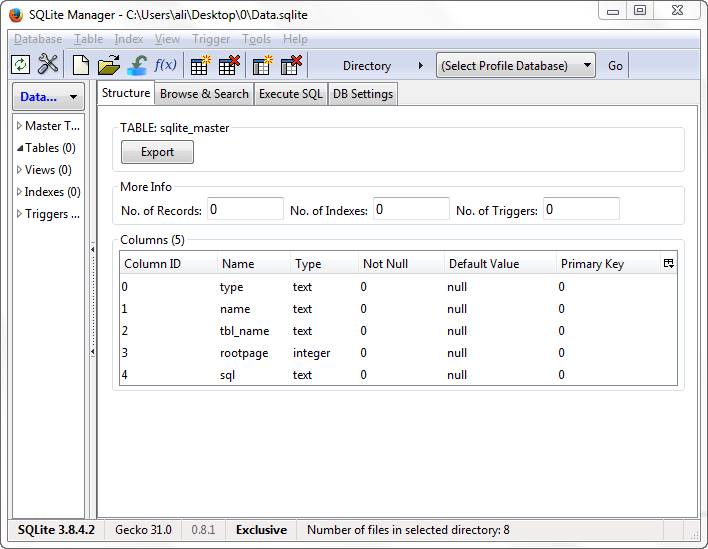Click the Refresh icon in the toolbar
Image resolution: width=708 pixels, height=549 pixels.
(x=20, y=65)
